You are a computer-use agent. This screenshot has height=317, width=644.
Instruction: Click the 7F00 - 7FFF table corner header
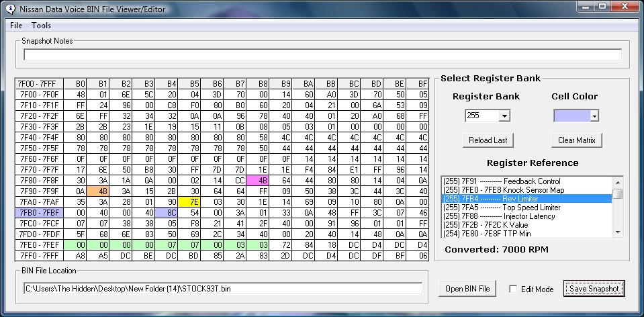point(40,84)
